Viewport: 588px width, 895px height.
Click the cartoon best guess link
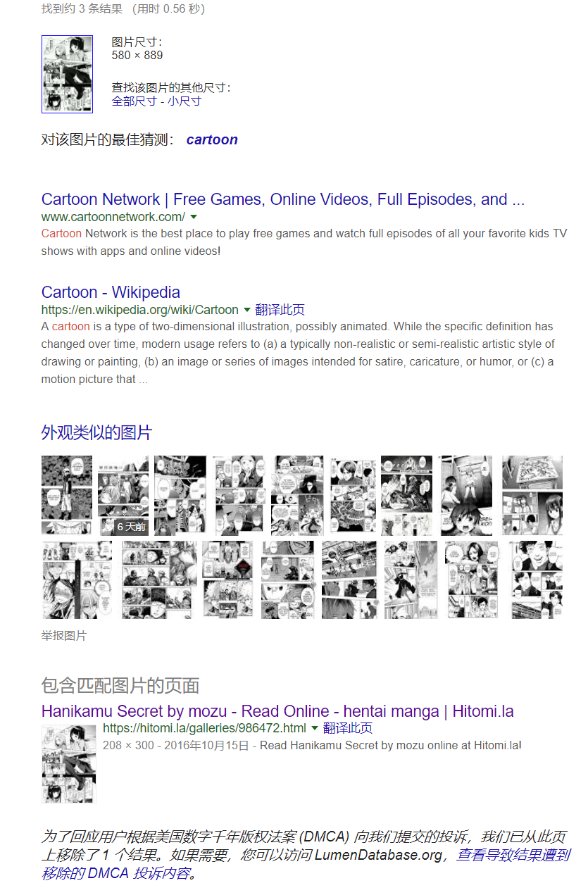(x=212, y=139)
